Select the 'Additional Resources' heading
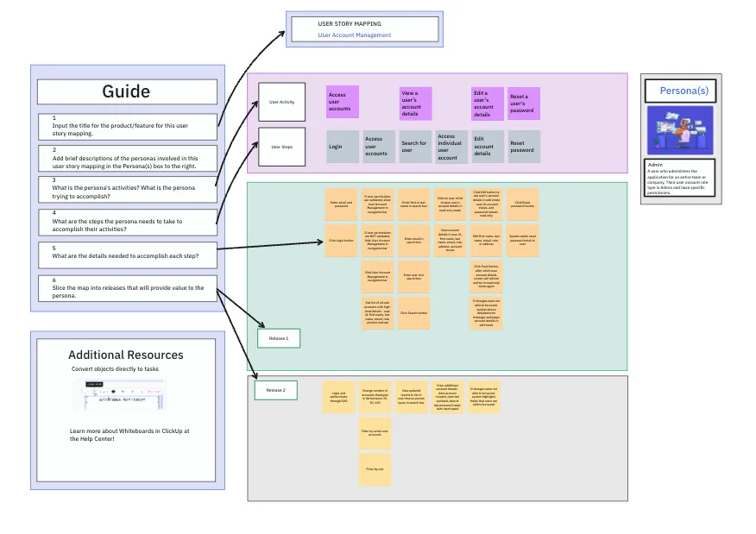 point(126,355)
